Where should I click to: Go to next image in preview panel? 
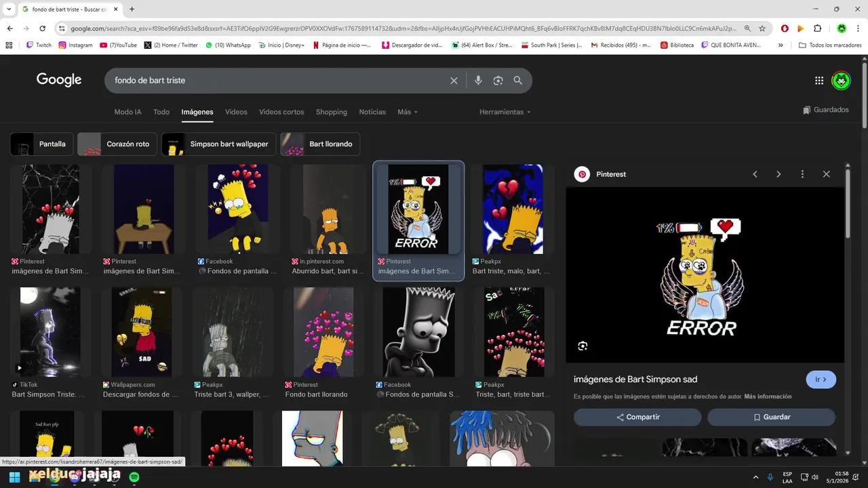click(x=778, y=174)
